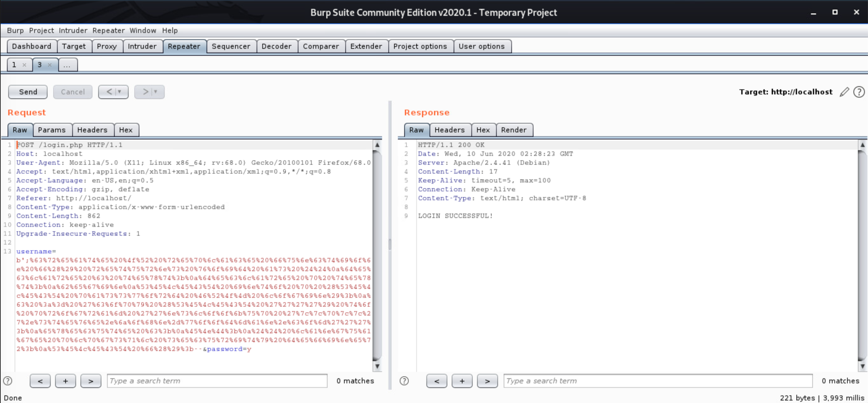Viewport: 868px width, 403px height.
Task: Click the Cancel button
Action: [73, 92]
